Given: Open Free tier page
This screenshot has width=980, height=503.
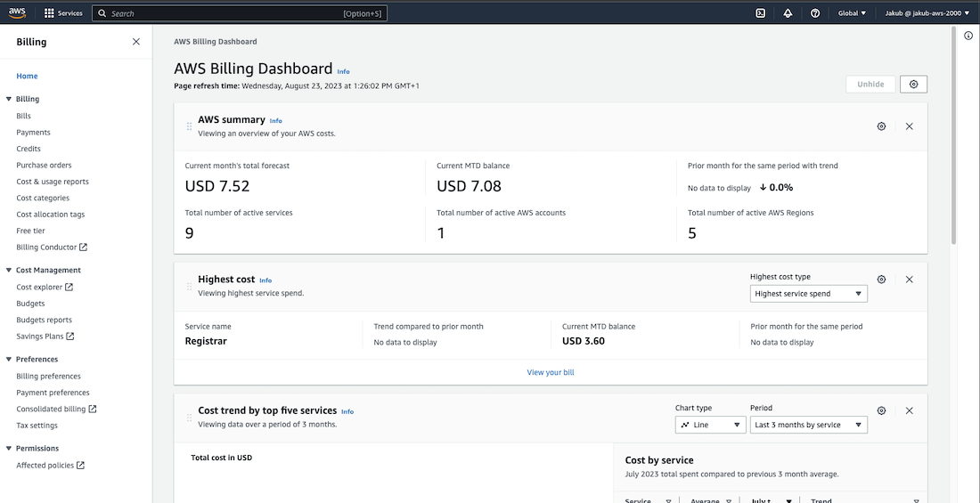Looking at the screenshot, I should tap(30, 231).
